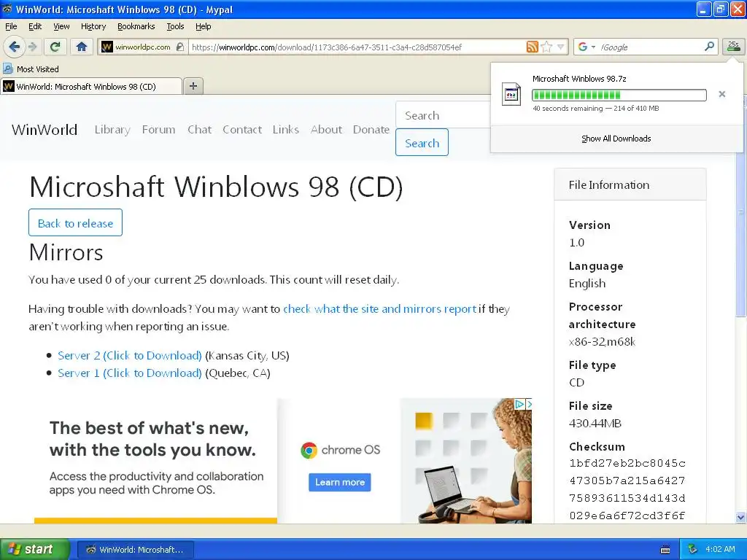The width and height of the screenshot is (747, 560).
Task: Open Most Visited bookmarks folder
Action: [x=31, y=69]
